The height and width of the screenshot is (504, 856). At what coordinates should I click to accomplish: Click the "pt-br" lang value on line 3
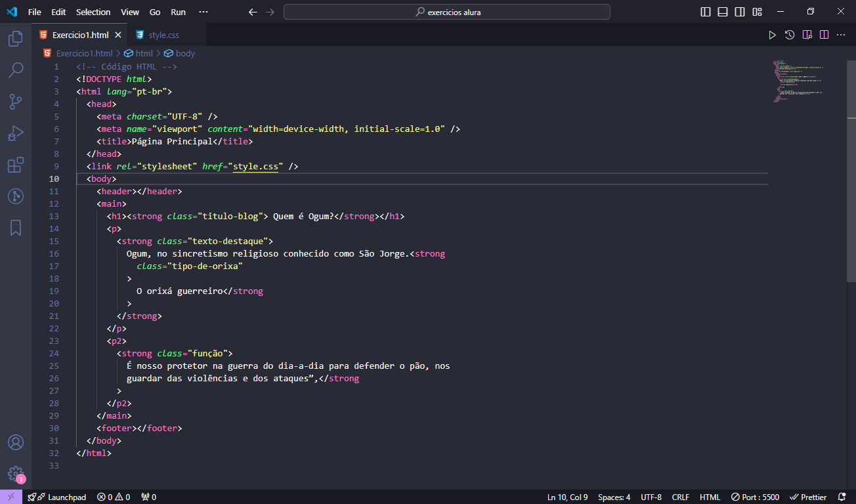pos(150,91)
